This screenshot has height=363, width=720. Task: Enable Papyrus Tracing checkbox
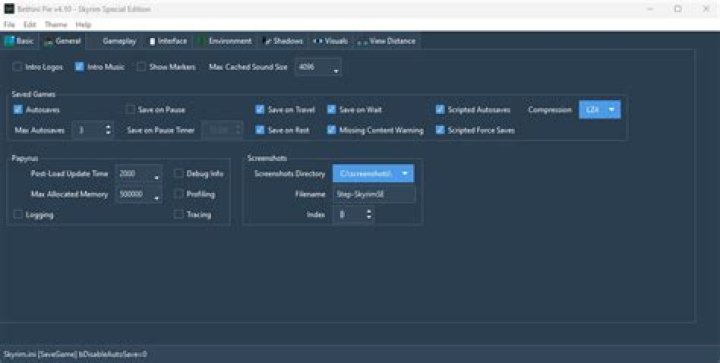coord(179,214)
